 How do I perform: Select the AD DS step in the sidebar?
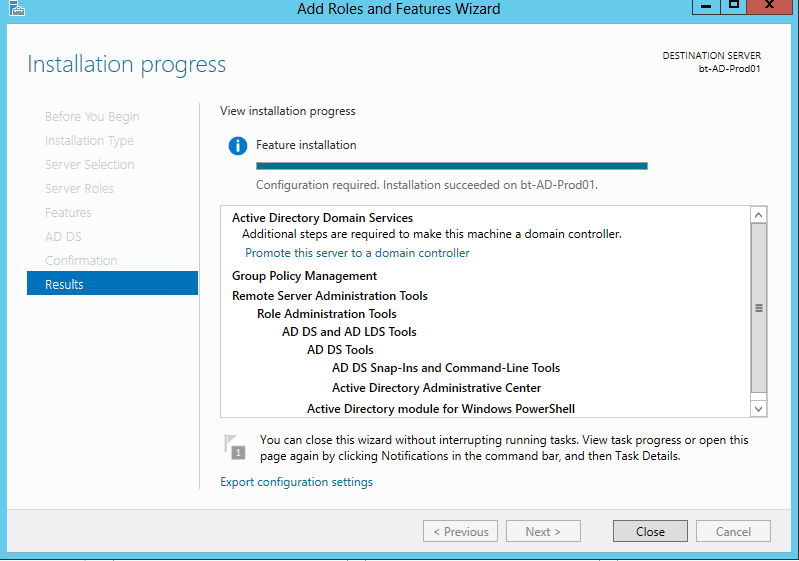pos(63,236)
